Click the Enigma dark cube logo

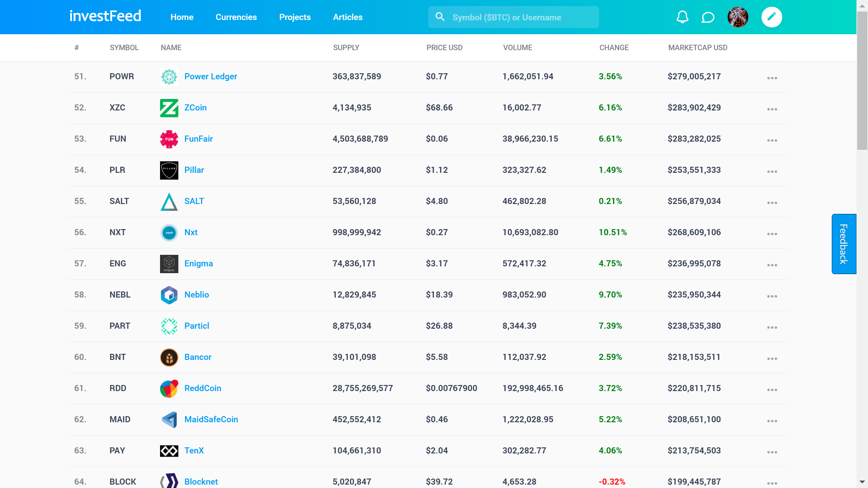click(x=169, y=264)
